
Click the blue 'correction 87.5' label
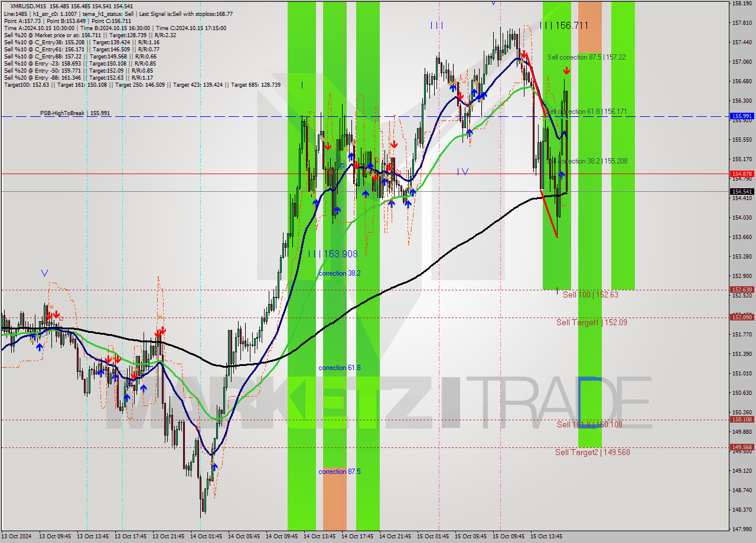pyautogui.click(x=340, y=472)
